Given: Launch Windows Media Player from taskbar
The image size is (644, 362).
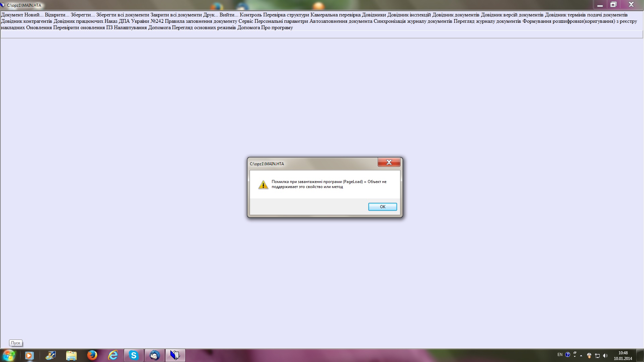Looking at the screenshot, I should point(30,355).
